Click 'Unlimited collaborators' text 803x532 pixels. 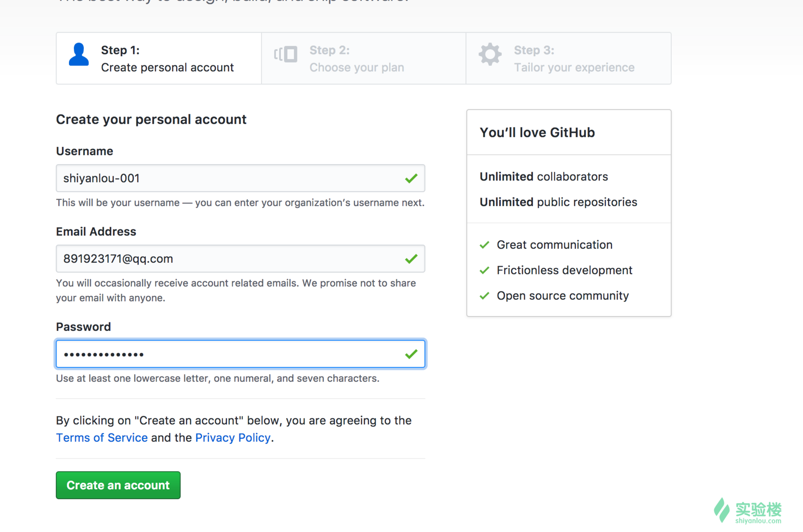(544, 177)
